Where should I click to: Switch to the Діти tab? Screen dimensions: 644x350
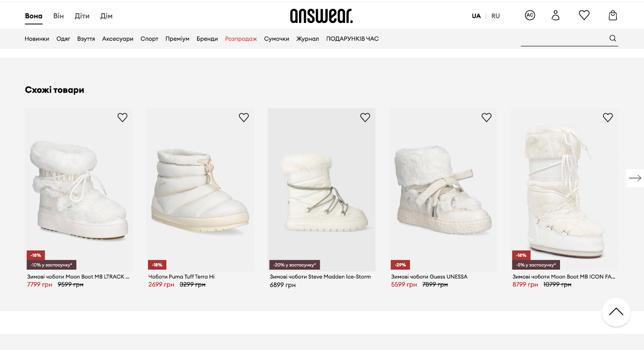pyautogui.click(x=82, y=16)
